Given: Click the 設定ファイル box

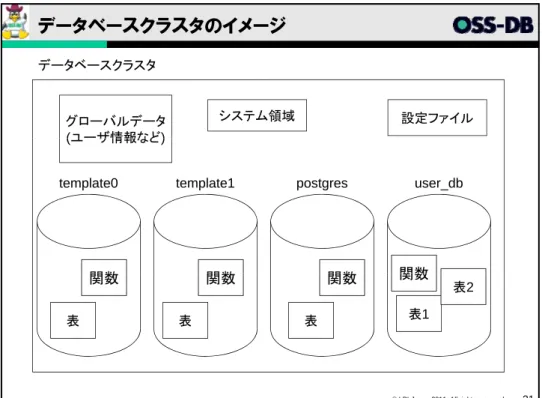Looking at the screenshot, I should pos(437,118).
